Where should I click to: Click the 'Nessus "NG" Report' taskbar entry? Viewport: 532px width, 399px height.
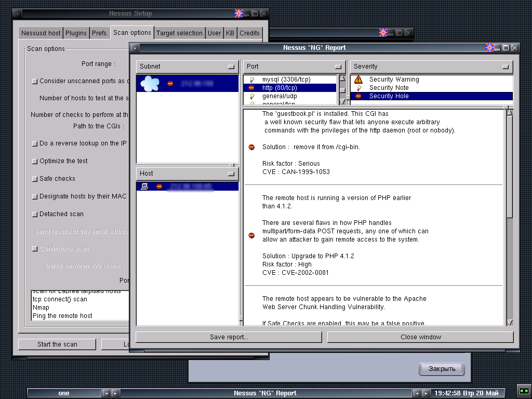pos(265,393)
